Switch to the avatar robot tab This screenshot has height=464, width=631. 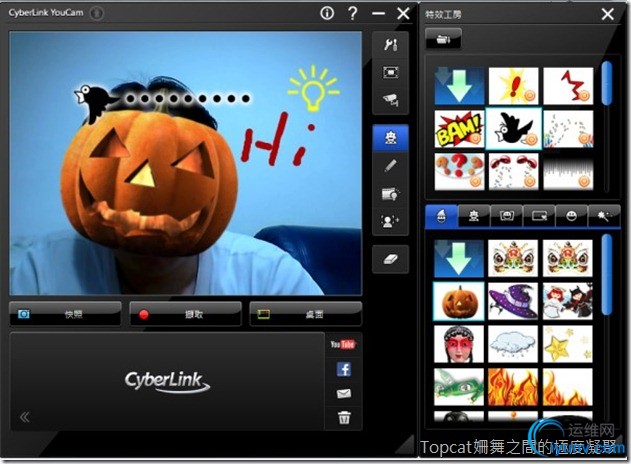474,217
